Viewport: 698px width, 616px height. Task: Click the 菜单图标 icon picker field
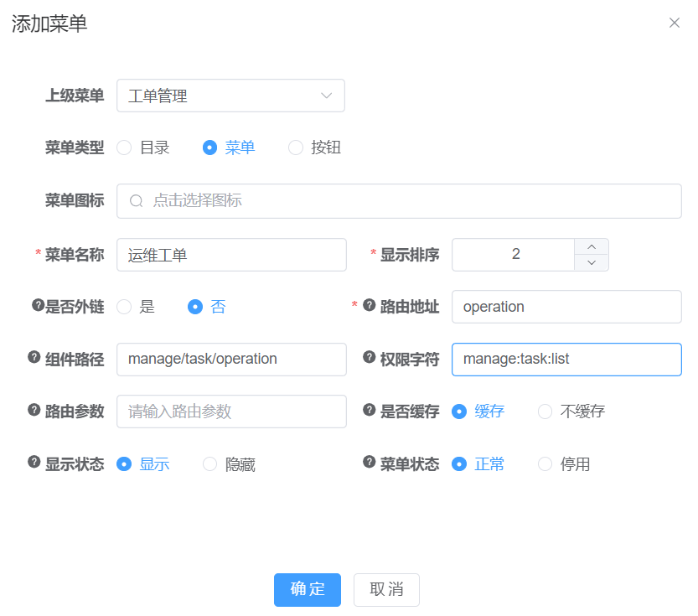click(x=399, y=201)
